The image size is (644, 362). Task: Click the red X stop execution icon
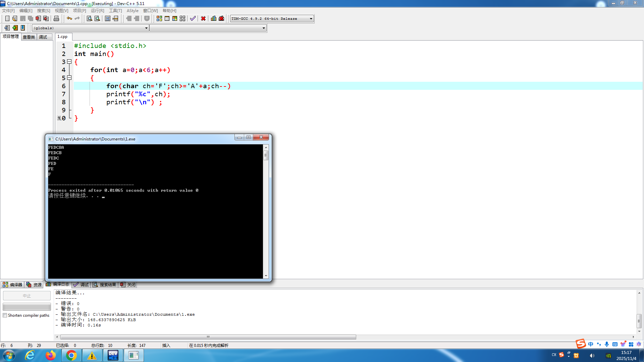203,18
